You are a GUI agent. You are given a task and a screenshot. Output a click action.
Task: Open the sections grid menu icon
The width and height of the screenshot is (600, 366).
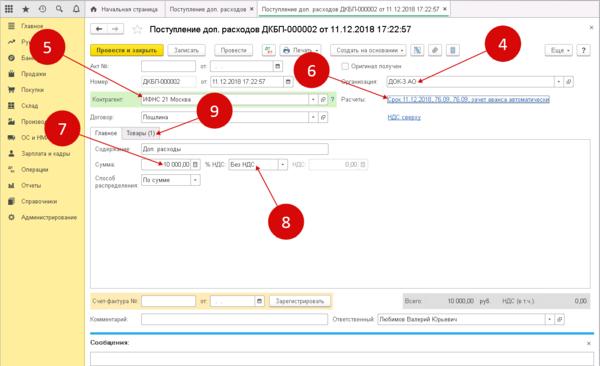tap(9, 9)
